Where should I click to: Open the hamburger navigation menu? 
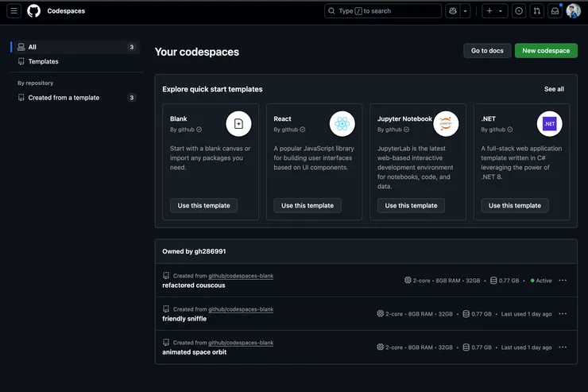click(x=14, y=11)
